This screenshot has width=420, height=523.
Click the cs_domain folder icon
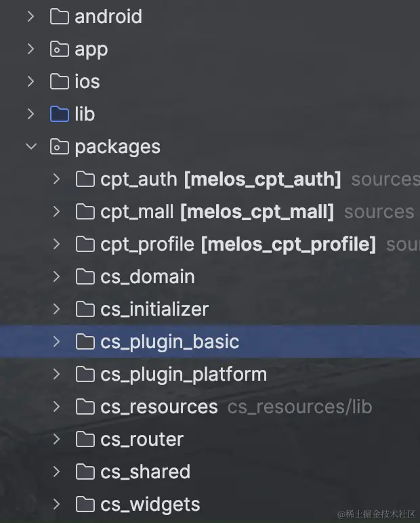point(85,276)
